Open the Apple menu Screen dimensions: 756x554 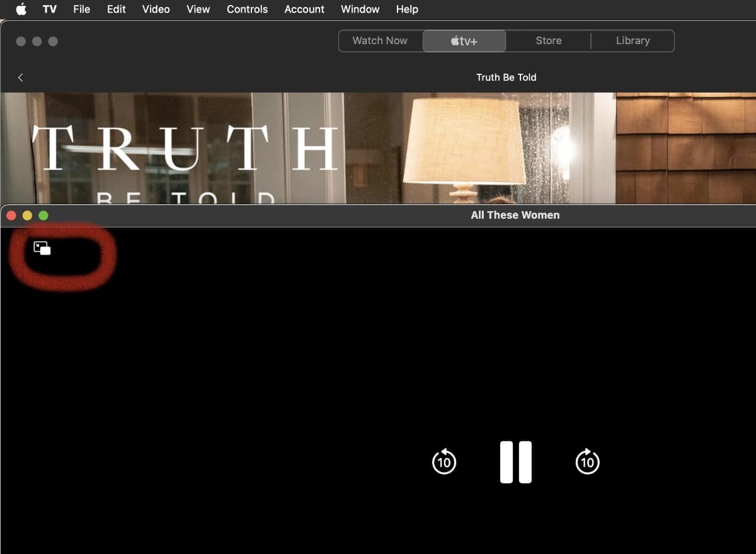pyautogui.click(x=21, y=9)
